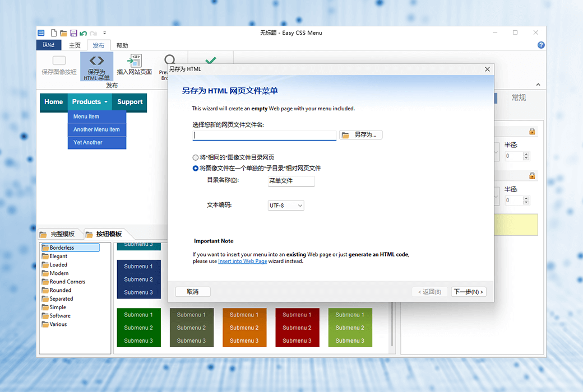Click the disabled 返回(B) back button
Viewport: 583px width, 392px height.
point(430,292)
